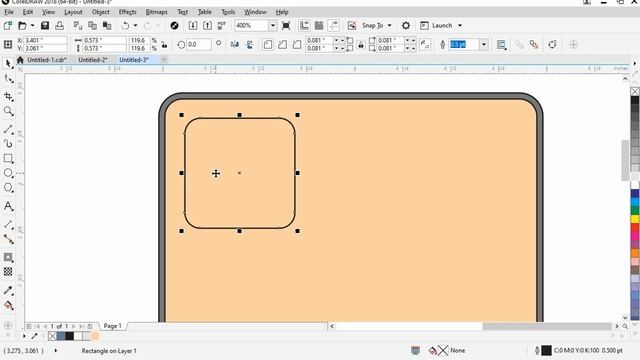Image resolution: width=640 pixels, height=360 pixels.
Task: Open the Effects menu
Action: point(127,12)
